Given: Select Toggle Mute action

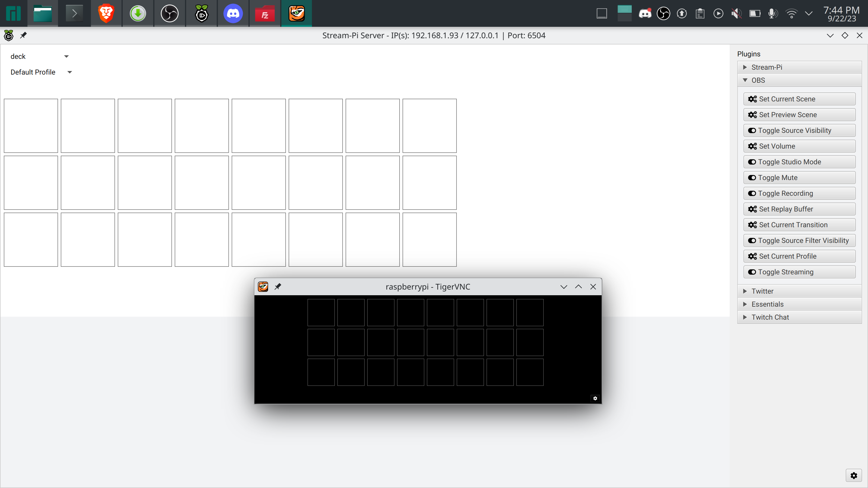Looking at the screenshot, I should (799, 178).
